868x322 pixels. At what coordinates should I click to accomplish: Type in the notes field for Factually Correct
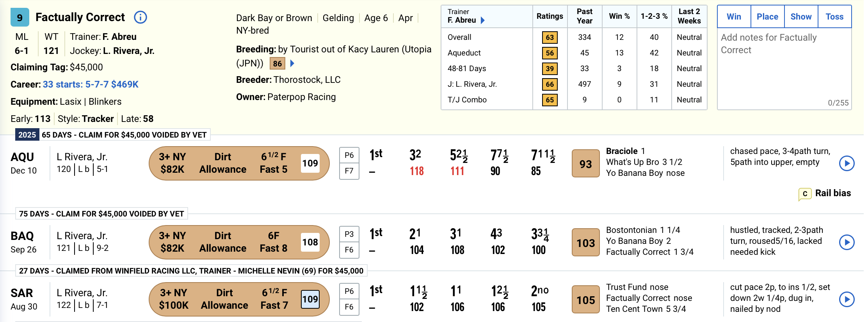(x=784, y=66)
